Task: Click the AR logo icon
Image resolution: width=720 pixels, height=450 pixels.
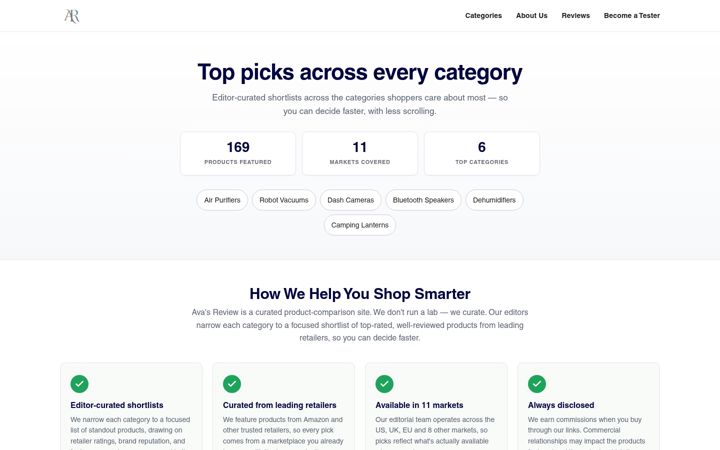Action: [72, 16]
